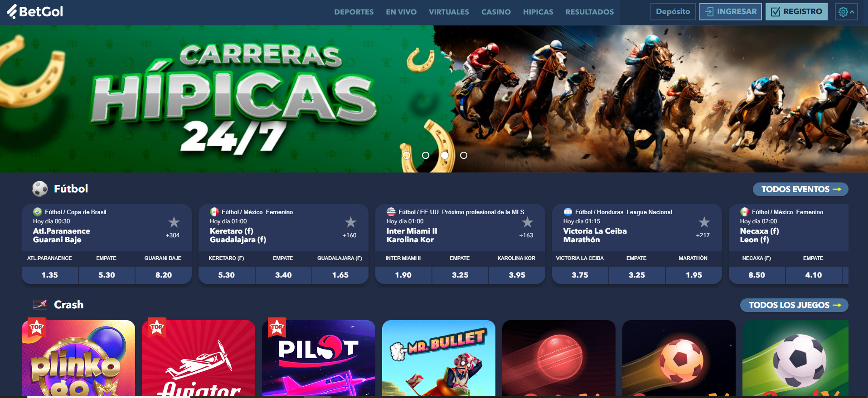The image size is (868, 398).
Task: Select the fourth banner carousel dot
Action: (x=464, y=155)
